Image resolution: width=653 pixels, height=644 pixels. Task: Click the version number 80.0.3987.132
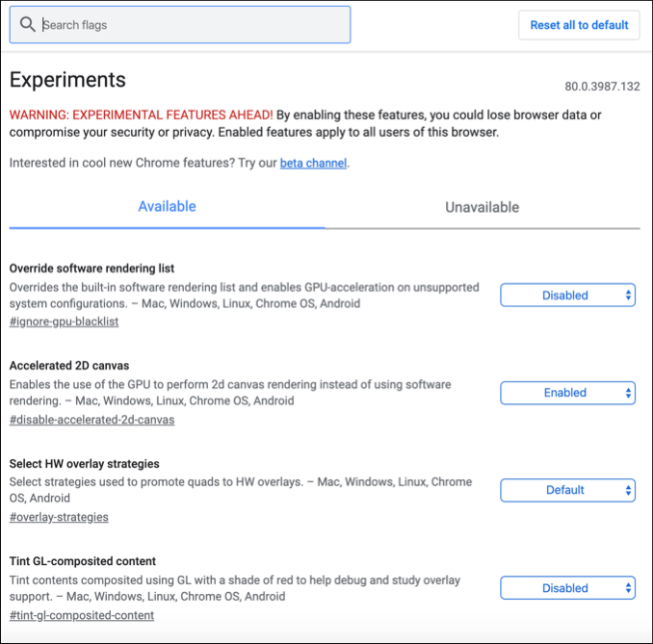602,87
